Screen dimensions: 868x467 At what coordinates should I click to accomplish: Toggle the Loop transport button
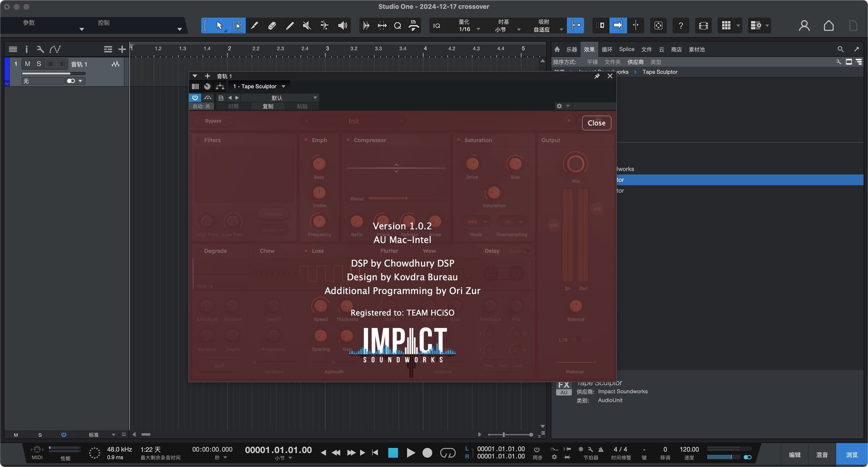(448, 453)
